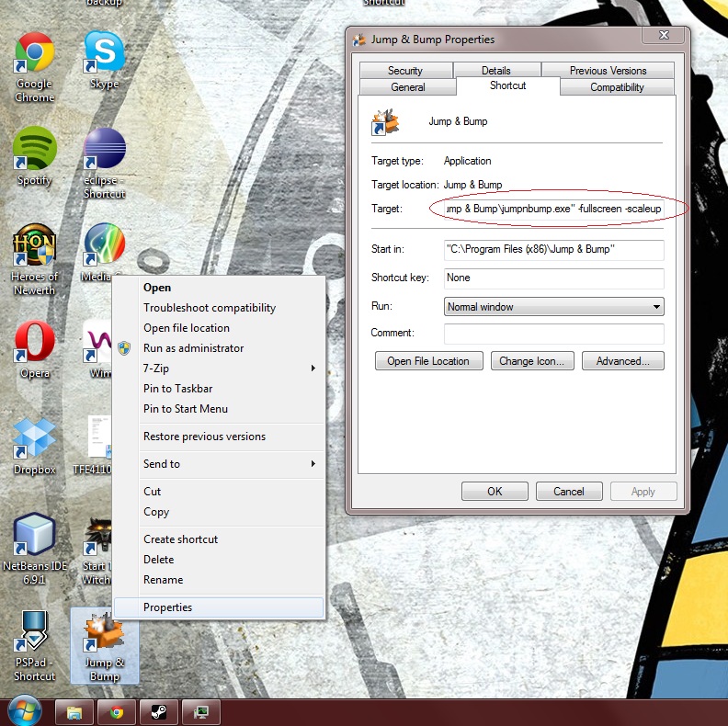Viewport: 728px width, 726px height.
Task: Choose Open in the context menu
Action: click(x=218, y=288)
